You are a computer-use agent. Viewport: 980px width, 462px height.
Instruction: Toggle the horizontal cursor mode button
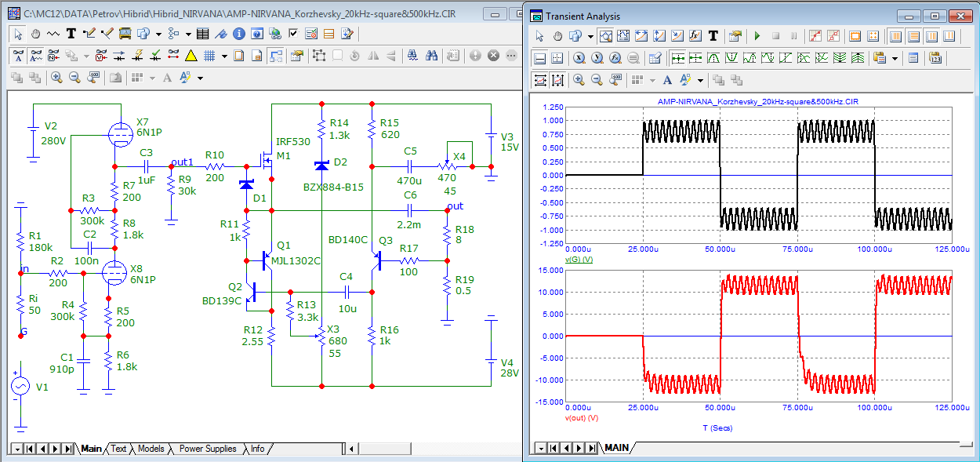coord(540,58)
